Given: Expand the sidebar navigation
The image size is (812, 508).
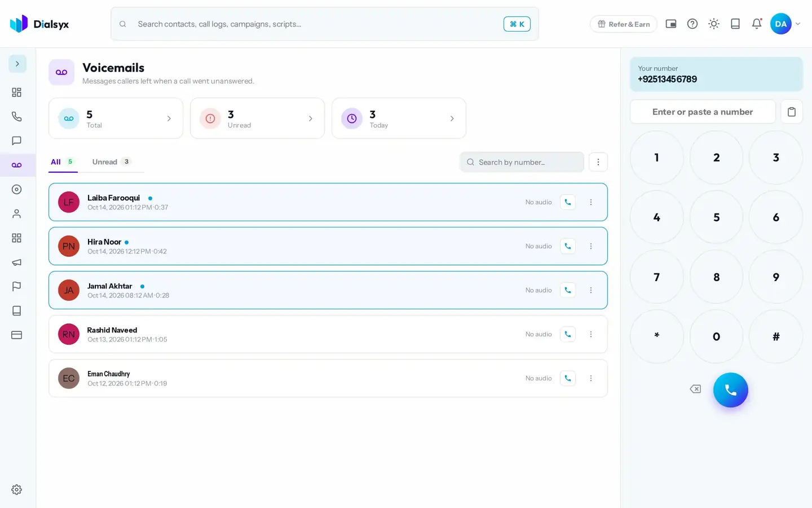Looking at the screenshot, I should (17, 64).
